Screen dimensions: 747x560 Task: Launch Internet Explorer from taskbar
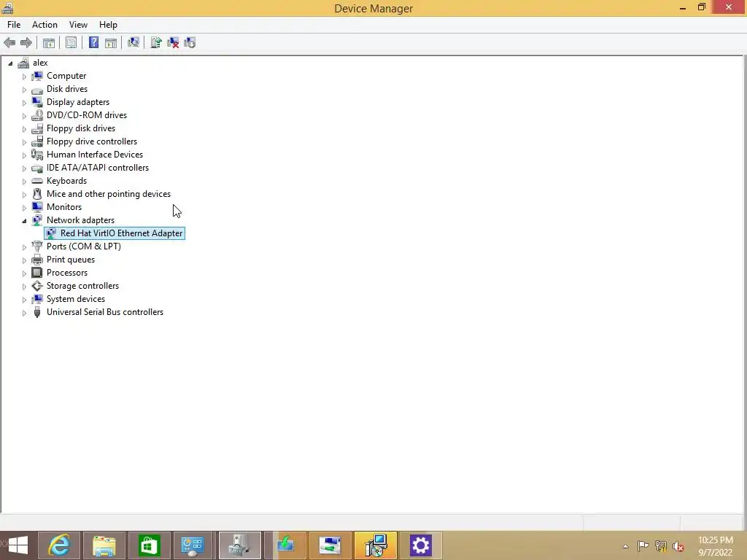pos(60,545)
